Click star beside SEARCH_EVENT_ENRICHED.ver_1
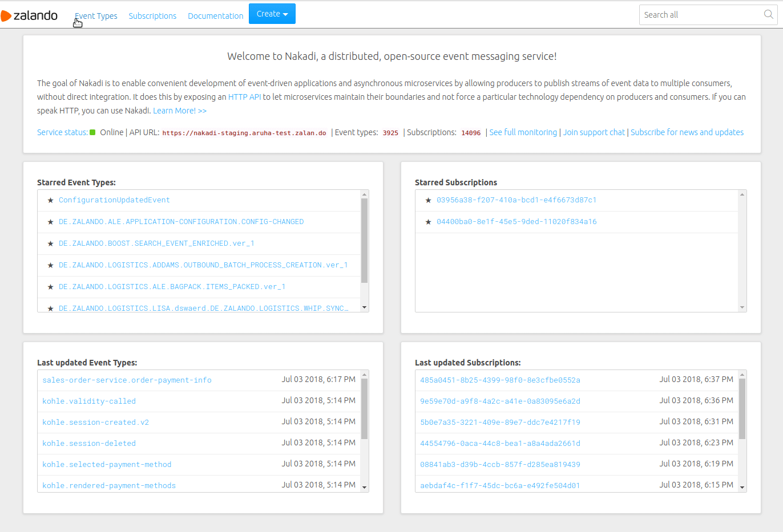783x532 pixels. click(50, 243)
